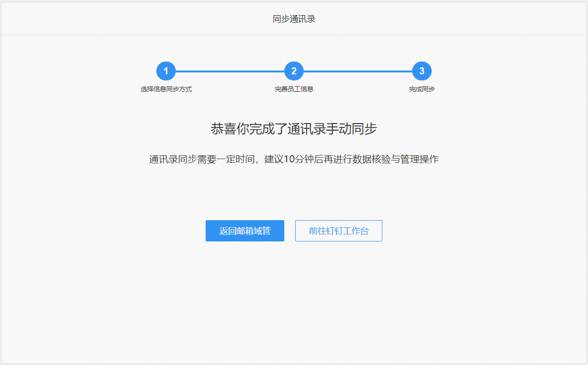The width and height of the screenshot is (588, 365).
Task: Click progress line between steps 1 and 2
Action: [x=230, y=71]
